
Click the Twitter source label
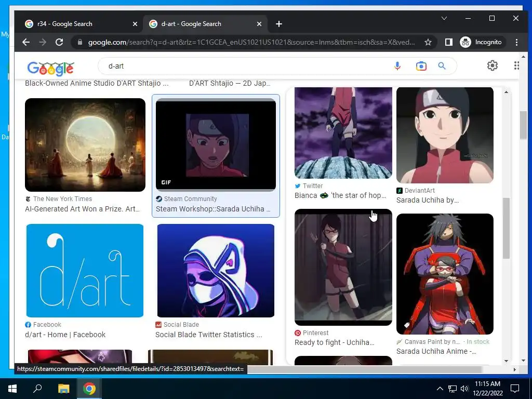click(x=312, y=186)
